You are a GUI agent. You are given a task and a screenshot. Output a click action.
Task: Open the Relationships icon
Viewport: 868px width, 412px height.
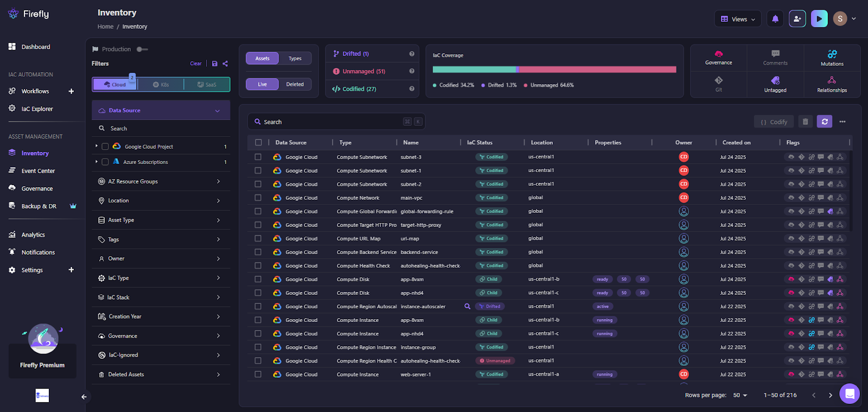pyautogui.click(x=832, y=84)
